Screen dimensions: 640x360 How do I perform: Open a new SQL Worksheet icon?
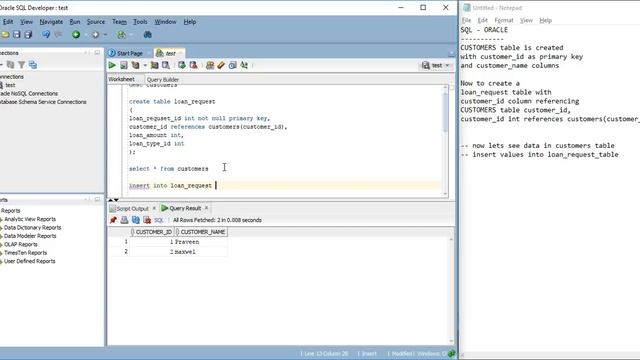point(121,35)
